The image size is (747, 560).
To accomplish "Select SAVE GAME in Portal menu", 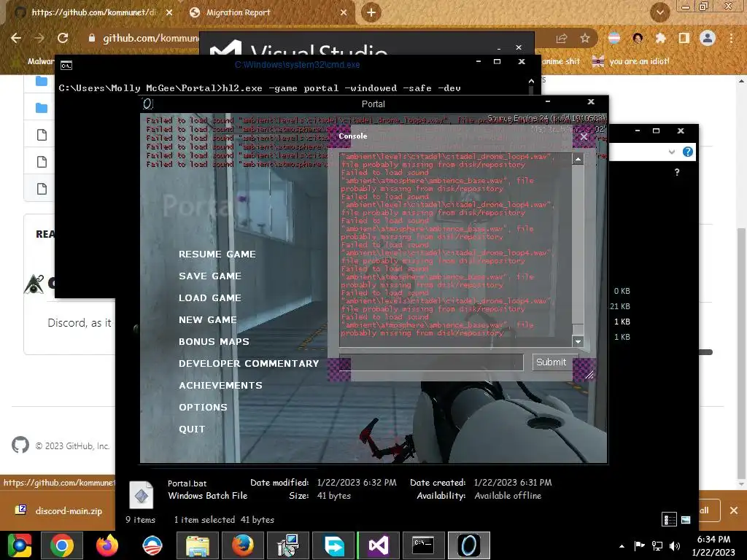I will click(210, 276).
